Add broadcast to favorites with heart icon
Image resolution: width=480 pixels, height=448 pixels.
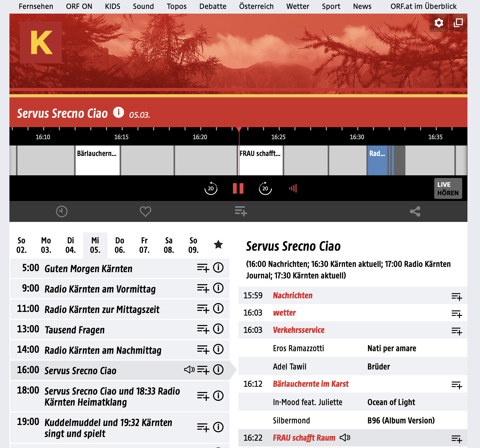coord(146,211)
